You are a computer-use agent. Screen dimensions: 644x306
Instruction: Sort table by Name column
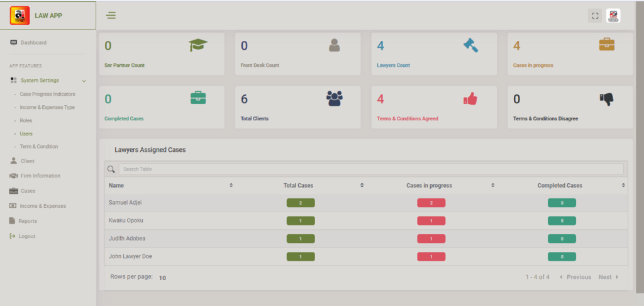click(231, 186)
